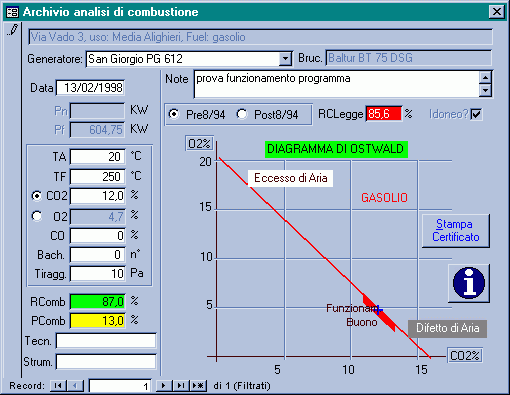Click the 'di 1 (Filtrati)' record count text

[x=242, y=386]
